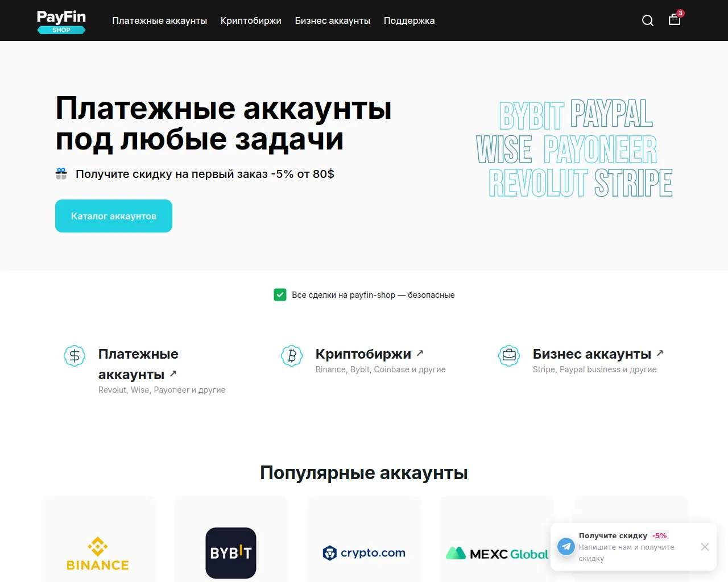Go to Поддержка in top navigation

tap(409, 21)
